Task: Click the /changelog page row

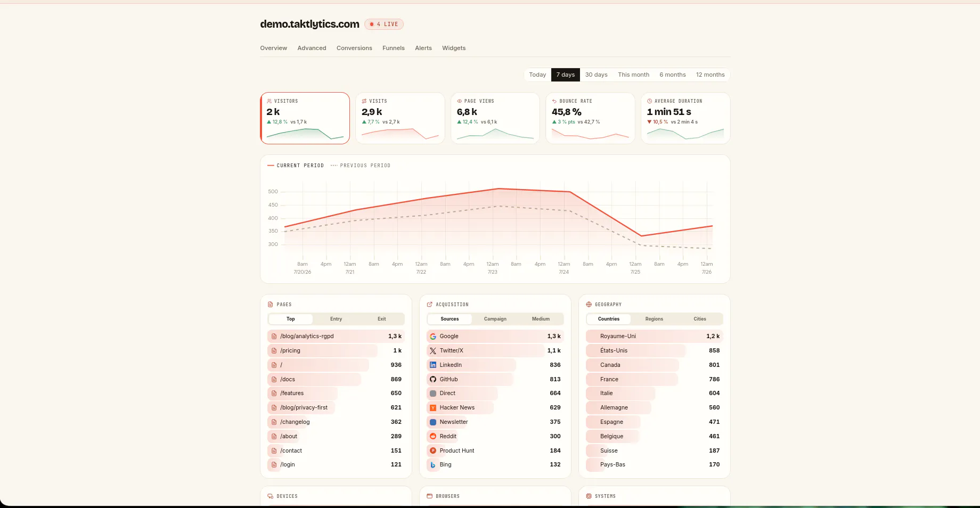Action: [x=336, y=422]
